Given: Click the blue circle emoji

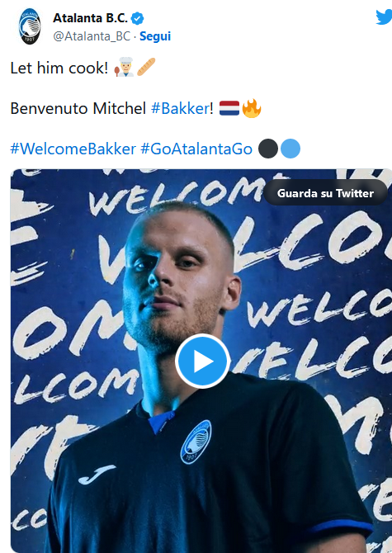Looking at the screenshot, I should (x=290, y=149).
